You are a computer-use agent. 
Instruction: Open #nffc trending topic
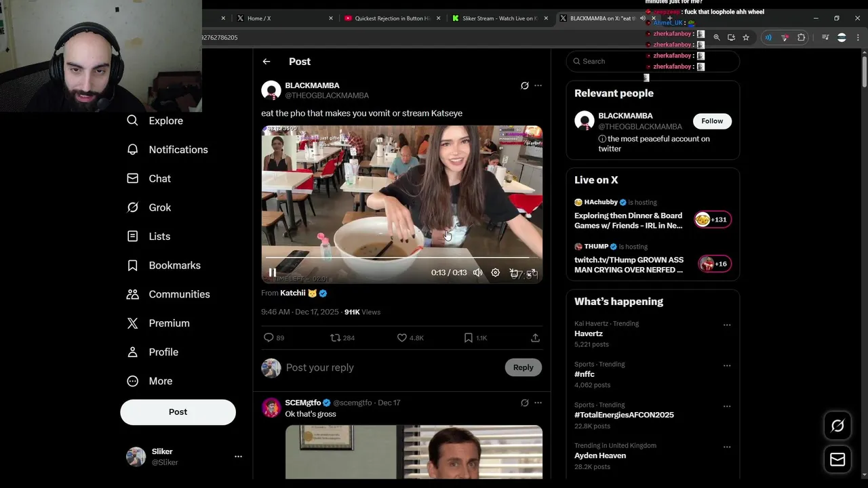tap(585, 374)
